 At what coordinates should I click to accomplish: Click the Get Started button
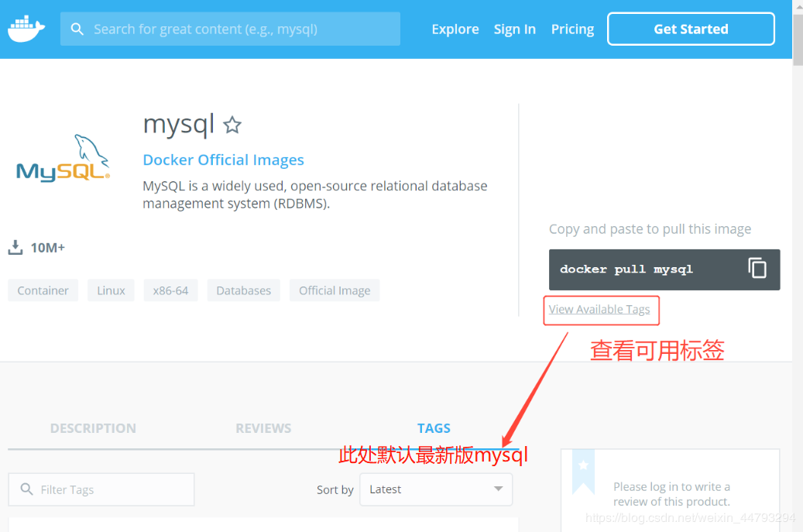pyautogui.click(x=691, y=29)
